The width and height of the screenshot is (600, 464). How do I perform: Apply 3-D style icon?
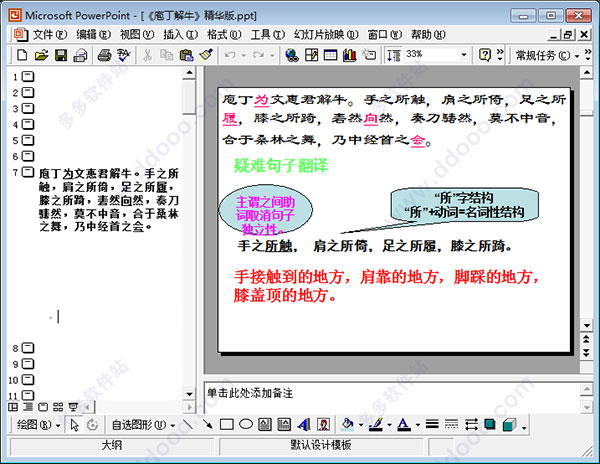(x=510, y=424)
